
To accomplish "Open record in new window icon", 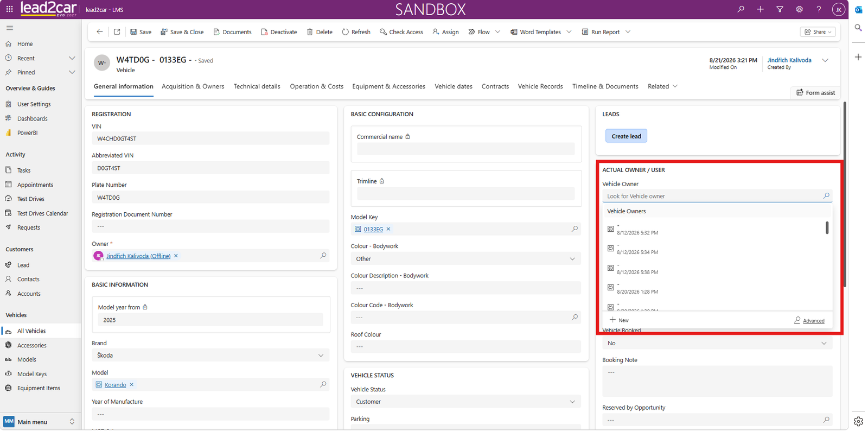I will coord(117,32).
